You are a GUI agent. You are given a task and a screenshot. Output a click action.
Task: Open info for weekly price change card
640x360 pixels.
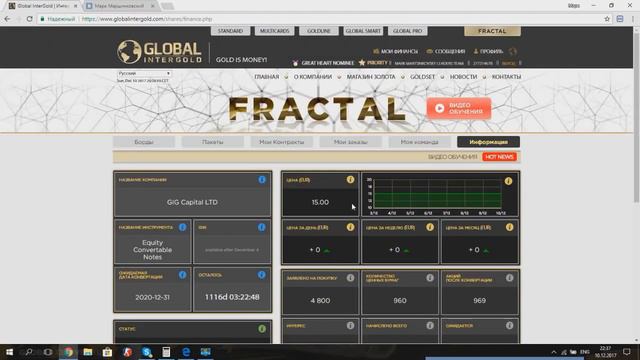[430, 227]
